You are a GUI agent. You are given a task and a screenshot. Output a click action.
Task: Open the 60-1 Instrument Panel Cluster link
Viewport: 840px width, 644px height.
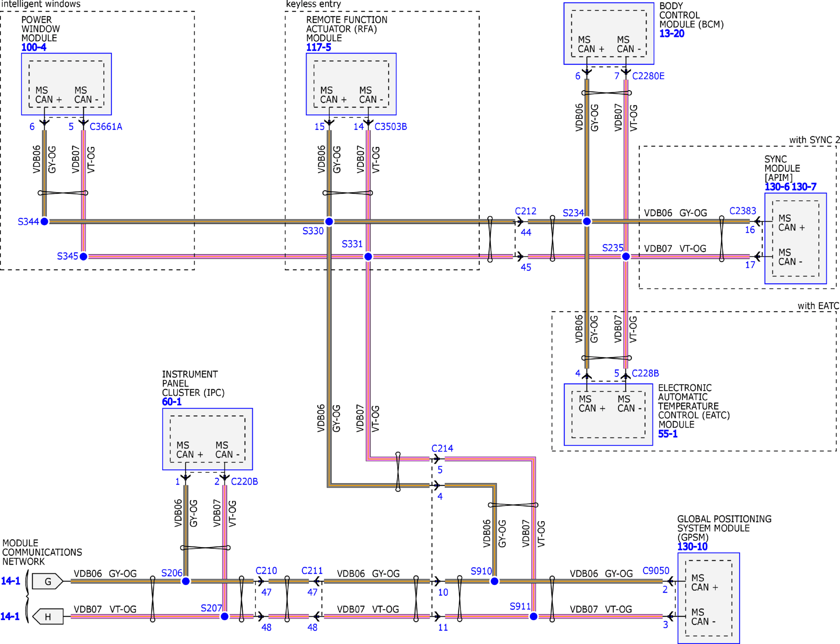172,402
